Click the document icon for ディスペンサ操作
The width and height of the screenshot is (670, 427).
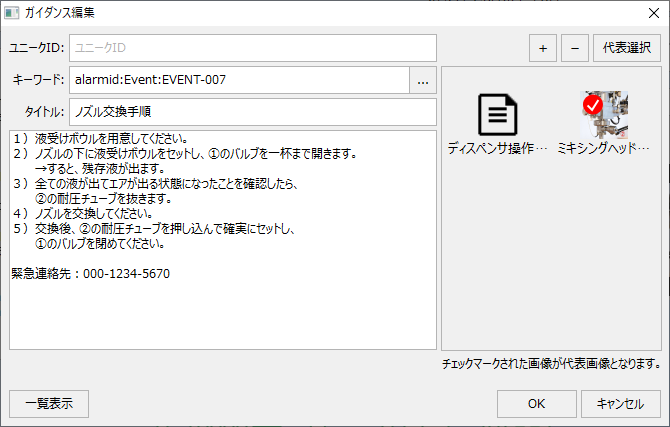[497, 115]
